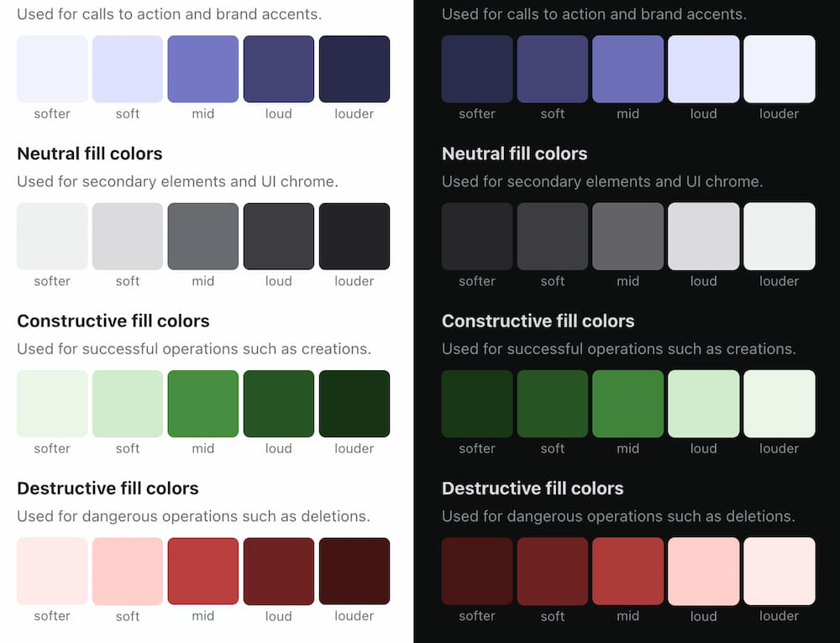Viewport: 840px width, 643px height.
Task: Choose the dark-theme accent 'loud' pale lavender swatch
Action: coord(704,69)
